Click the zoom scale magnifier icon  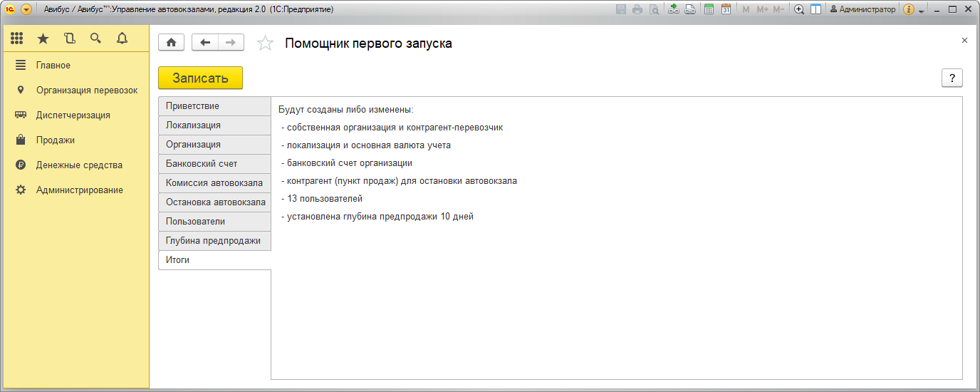tap(799, 9)
